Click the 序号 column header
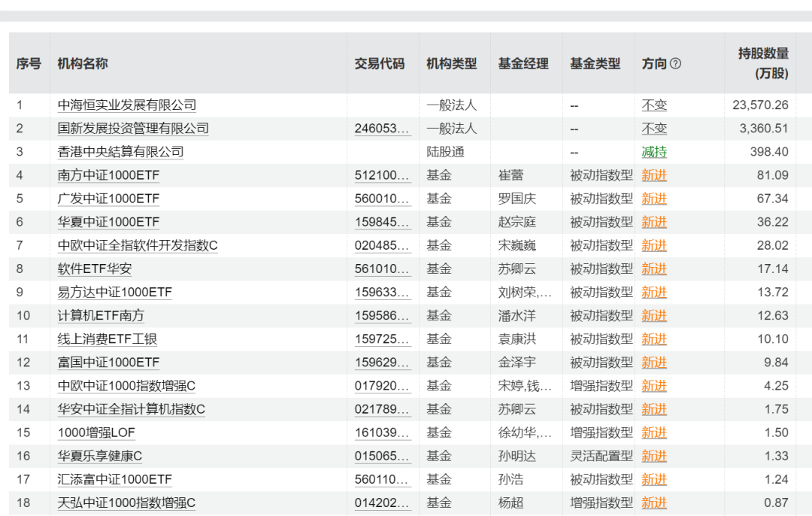The width and height of the screenshot is (812, 516). pyautogui.click(x=29, y=64)
